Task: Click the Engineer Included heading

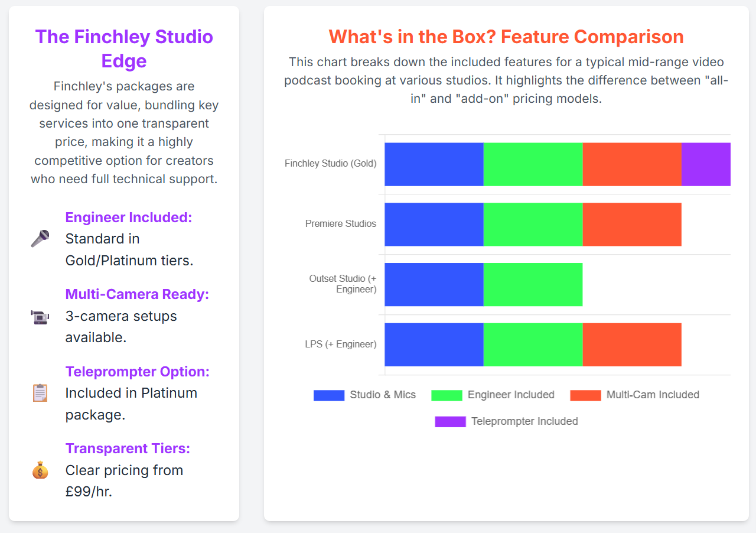Action: coord(129,217)
